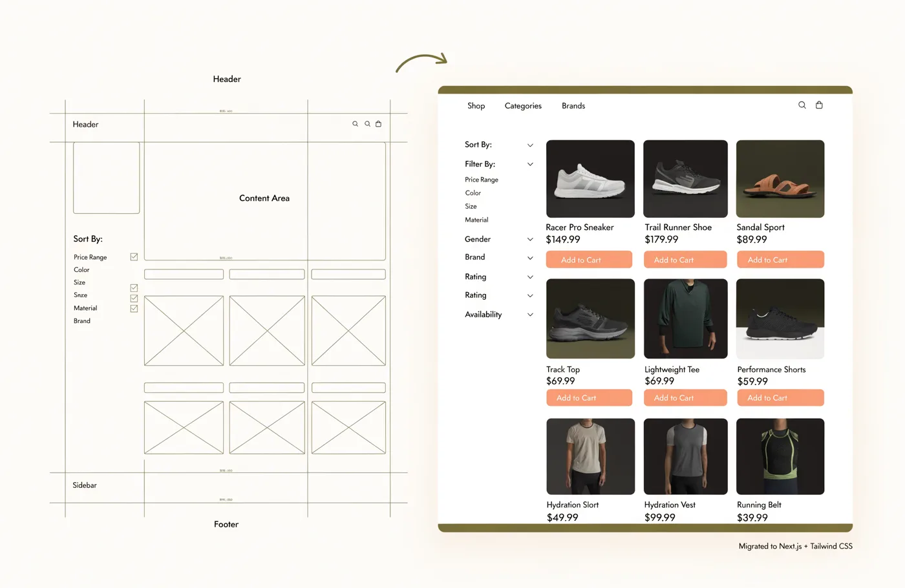Add Sandal Sport to cart
Viewport: 905px width, 588px height.
coord(780,259)
